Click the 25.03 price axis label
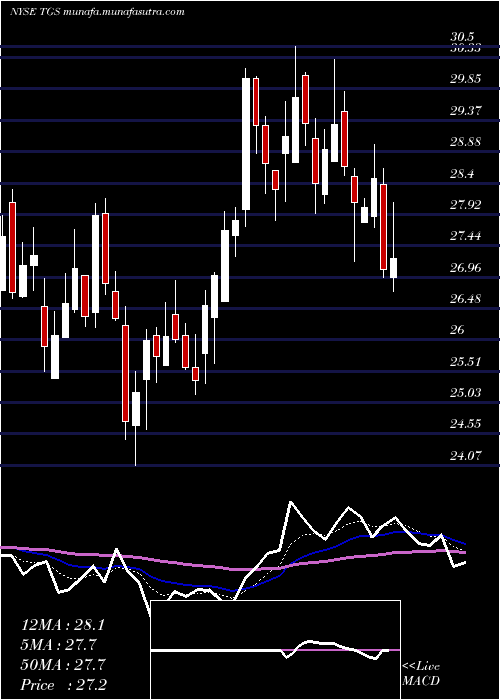 pyautogui.click(x=466, y=392)
